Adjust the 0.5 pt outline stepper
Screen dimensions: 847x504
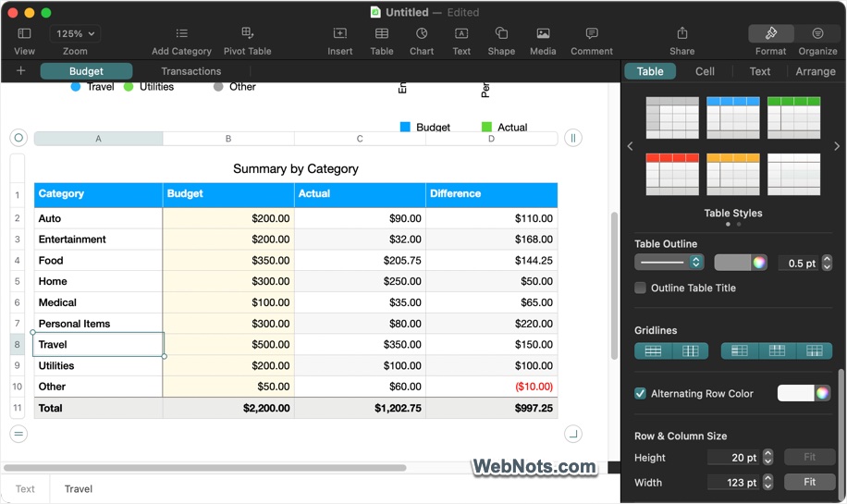point(827,263)
